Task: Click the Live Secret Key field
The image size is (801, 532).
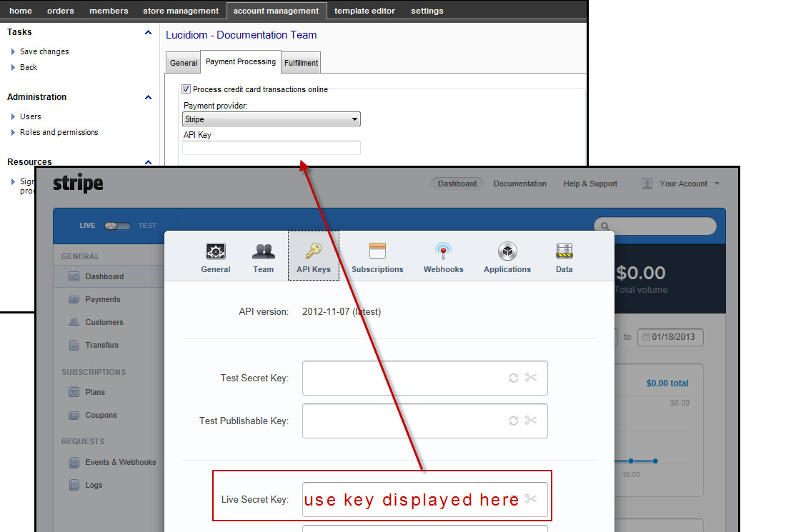Action: click(x=425, y=500)
